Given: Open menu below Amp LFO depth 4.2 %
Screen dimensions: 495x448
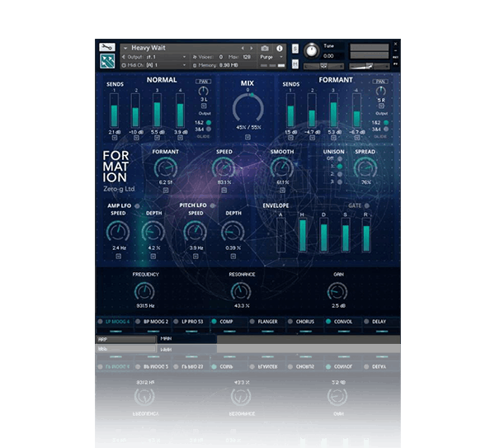Looking at the screenshot, I should pos(153,257).
